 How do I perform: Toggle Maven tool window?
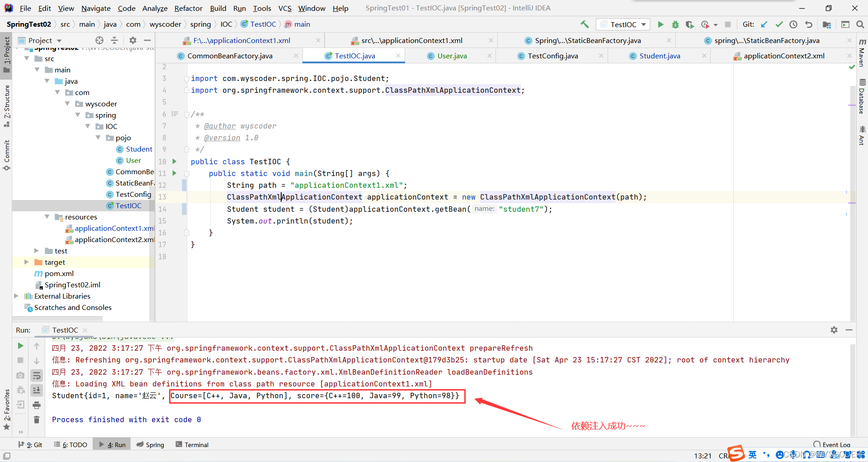tap(862, 53)
